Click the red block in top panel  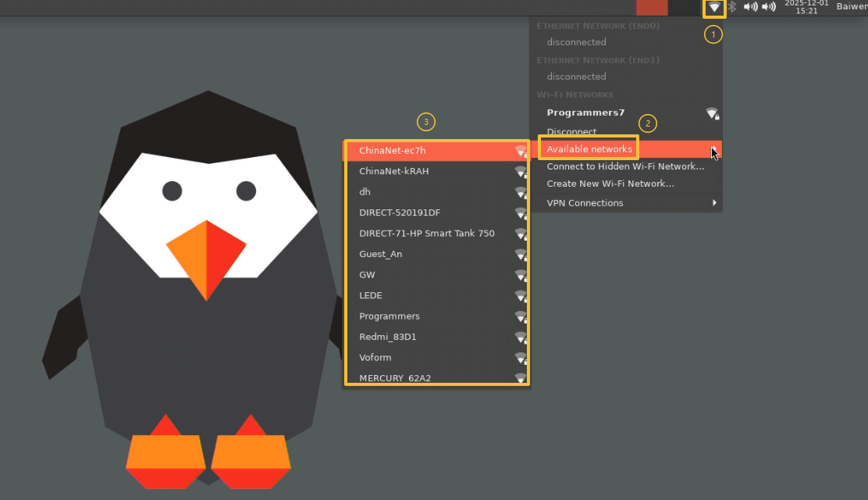pyautogui.click(x=652, y=8)
